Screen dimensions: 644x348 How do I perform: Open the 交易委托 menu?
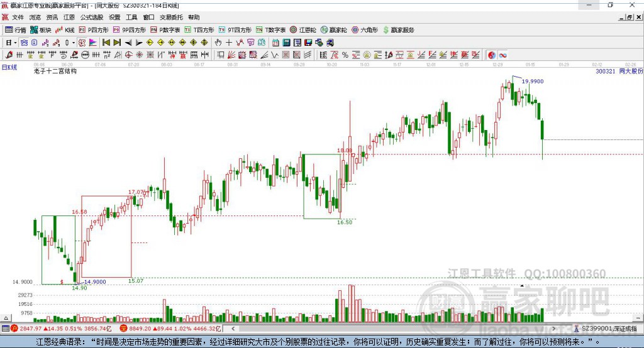[x=171, y=17]
